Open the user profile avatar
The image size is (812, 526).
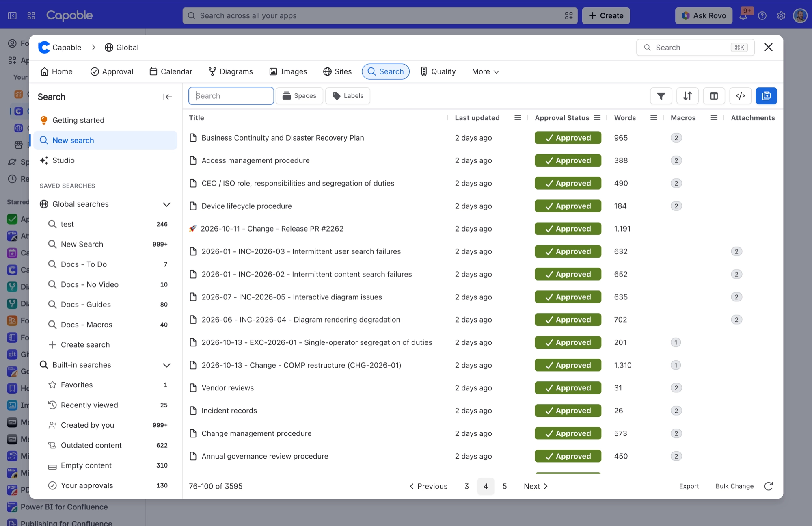(800, 16)
